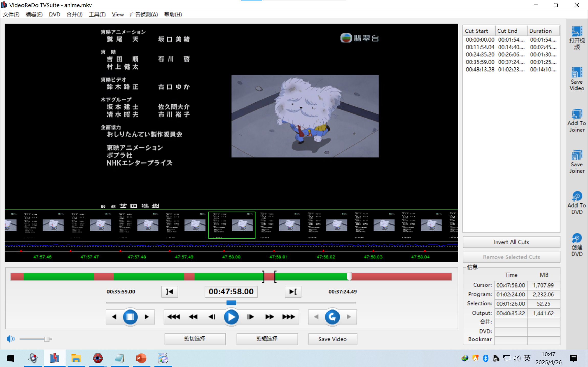Select the thumbnail at 47:57.47
Image resolution: width=588 pixels, height=367 pixels.
point(90,225)
